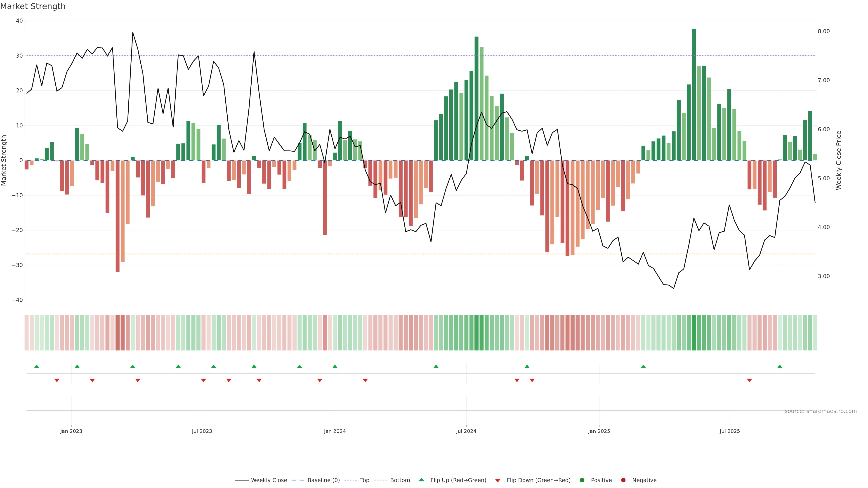The width and height of the screenshot is (868, 488).
Task: Click the last green flip-up triangle marker
Action: pos(780,366)
